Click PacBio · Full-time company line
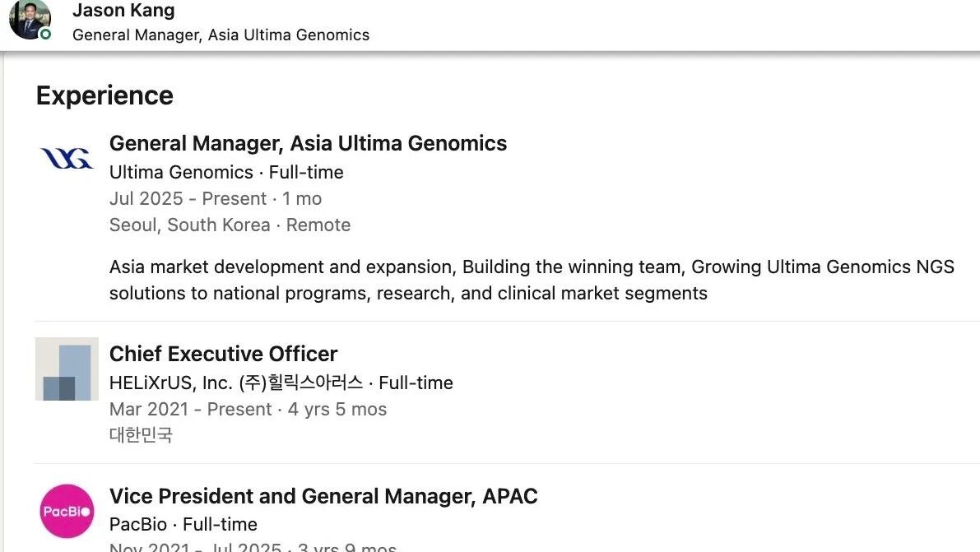980x552 pixels. pyautogui.click(x=183, y=524)
